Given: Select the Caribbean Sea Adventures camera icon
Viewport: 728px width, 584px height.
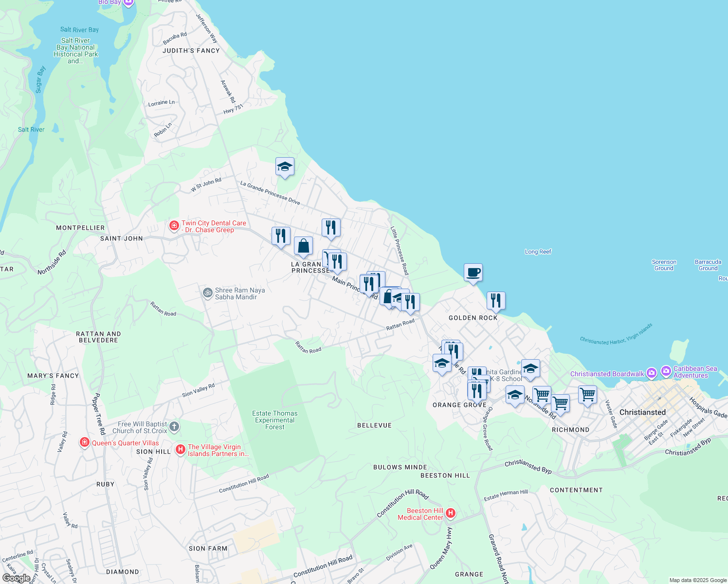Looking at the screenshot, I should coord(666,371).
